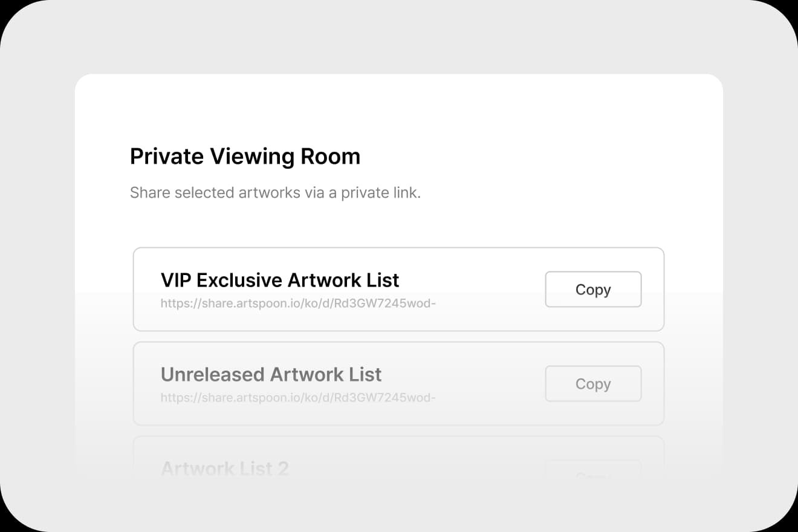Click the Private Viewing Room heading
Viewport: 798px width, 532px height.
click(245, 157)
